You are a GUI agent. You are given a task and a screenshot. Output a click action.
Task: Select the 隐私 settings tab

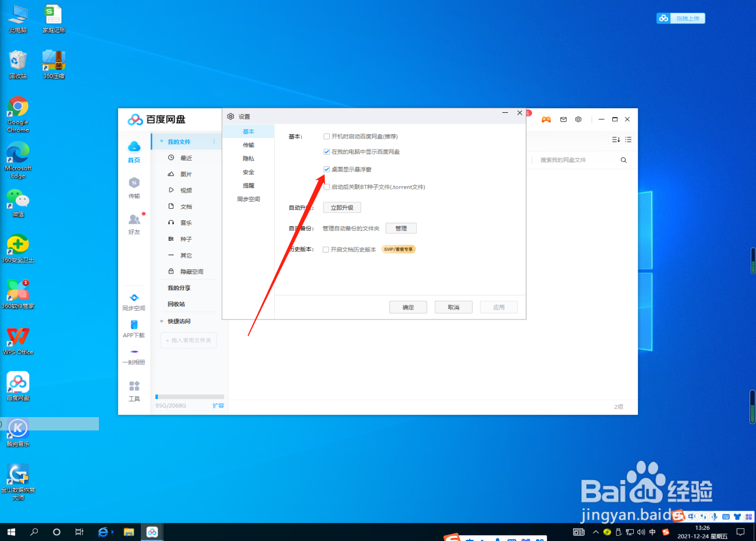[x=249, y=158]
